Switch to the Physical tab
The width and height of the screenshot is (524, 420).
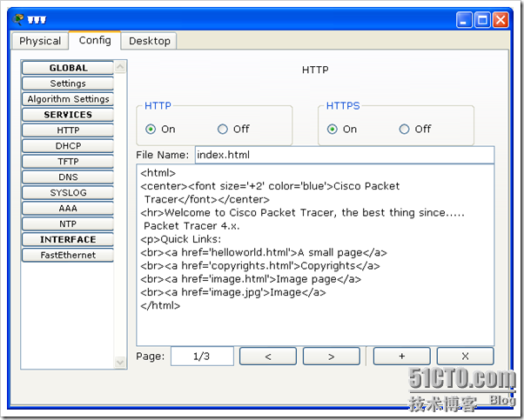click(40, 41)
